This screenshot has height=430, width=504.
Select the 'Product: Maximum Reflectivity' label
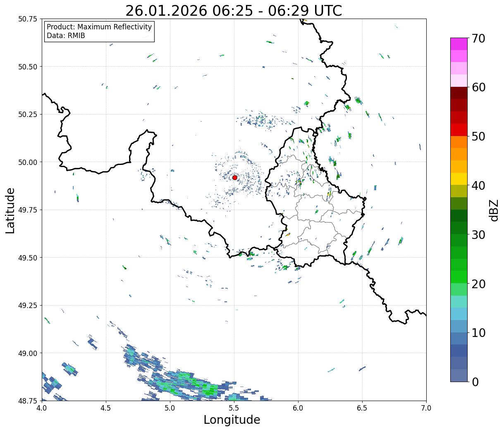[99, 27]
